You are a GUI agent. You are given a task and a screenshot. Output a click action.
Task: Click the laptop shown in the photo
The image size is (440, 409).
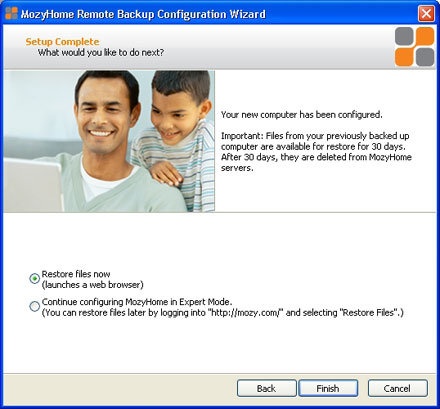pos(33,185)
